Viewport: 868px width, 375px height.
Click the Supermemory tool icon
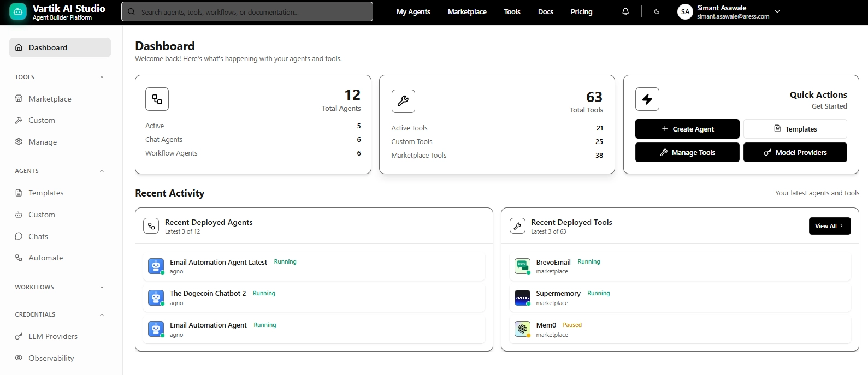(522, 297)
